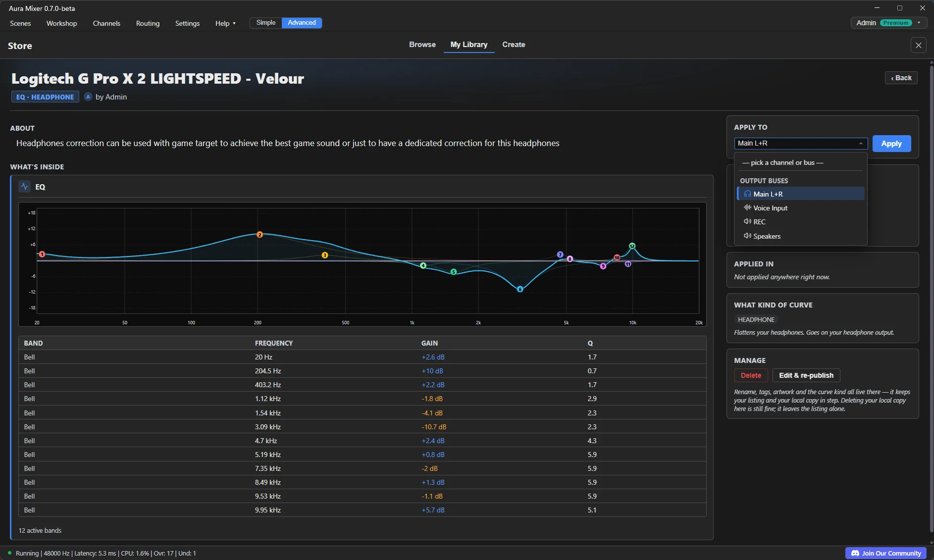Viewport: 934px width, 560px height.
Task: Select purple EQ band node 7
Action: point(560,255)
